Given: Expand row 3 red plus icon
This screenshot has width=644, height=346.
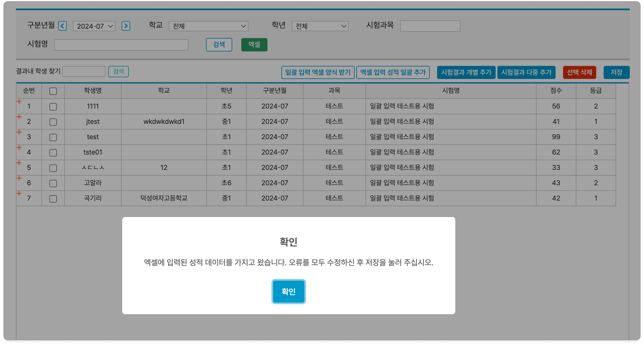Looking at the screenshot, I should 19,132.
